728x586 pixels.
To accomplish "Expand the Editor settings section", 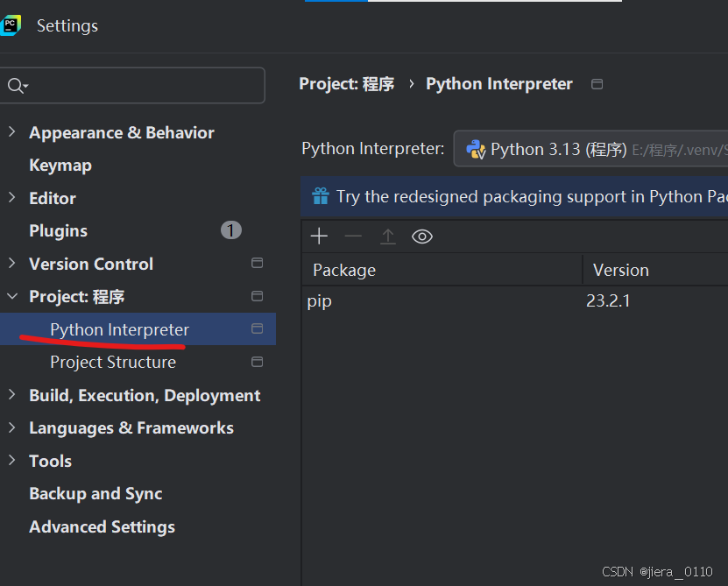I will point(11,198).
